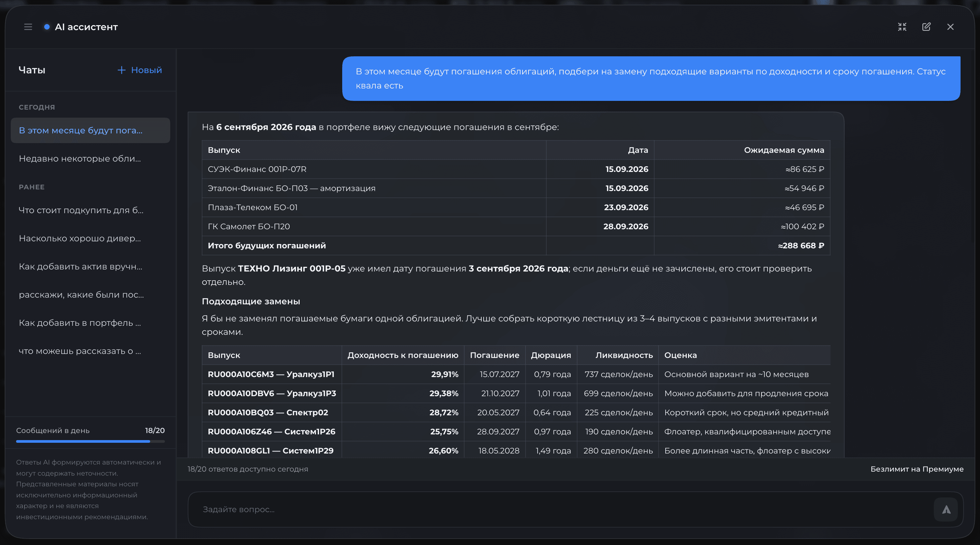Viewport: 980px width, 545px height.
Task: Click the Безлимит на Премиуме link
Action: (917, 469)
